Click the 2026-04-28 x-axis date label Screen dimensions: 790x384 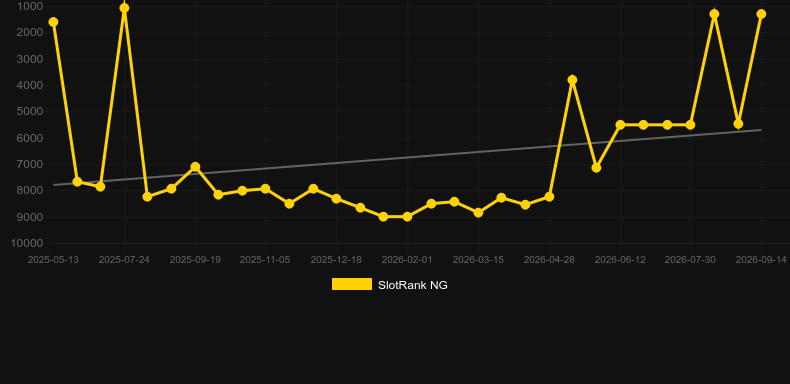coord(549,260)
